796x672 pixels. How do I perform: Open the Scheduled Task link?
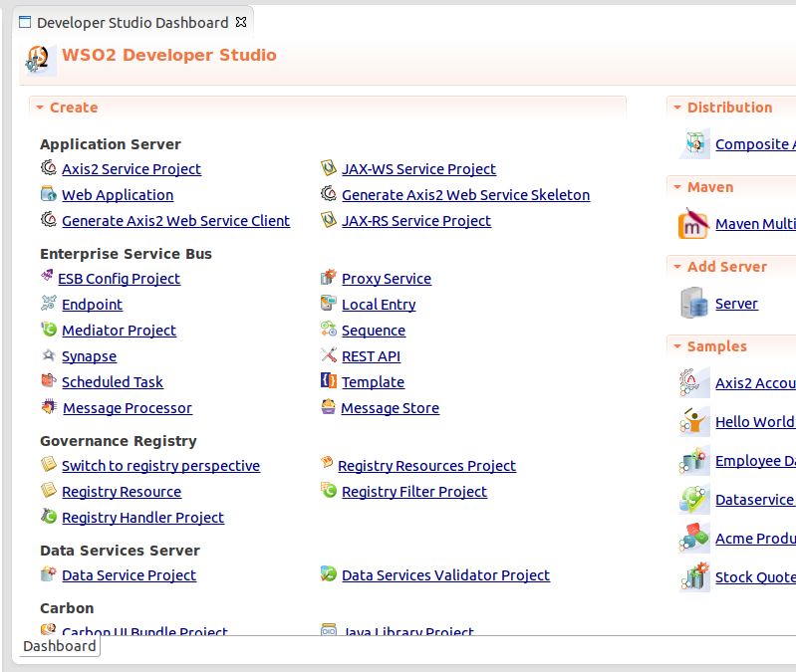point(113,382)
